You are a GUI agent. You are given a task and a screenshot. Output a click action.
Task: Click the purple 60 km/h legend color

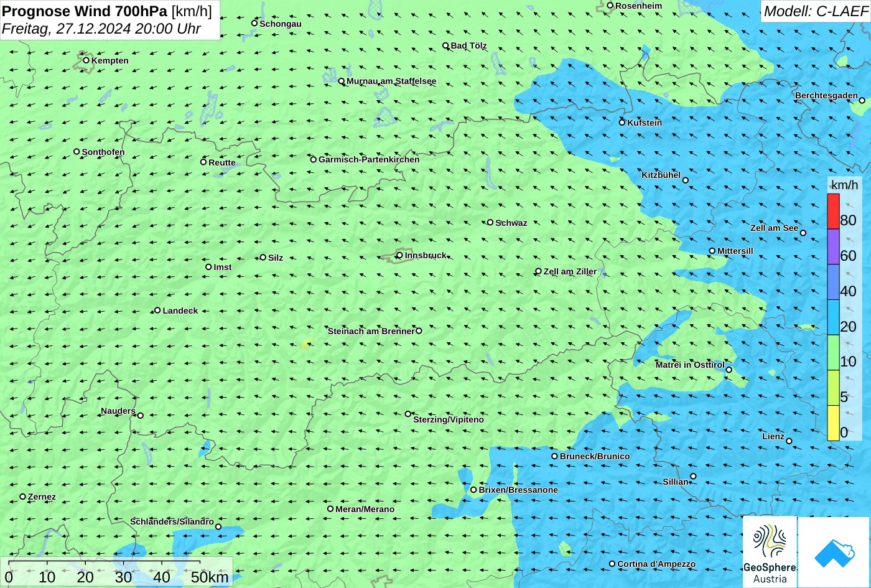[833, 247]
